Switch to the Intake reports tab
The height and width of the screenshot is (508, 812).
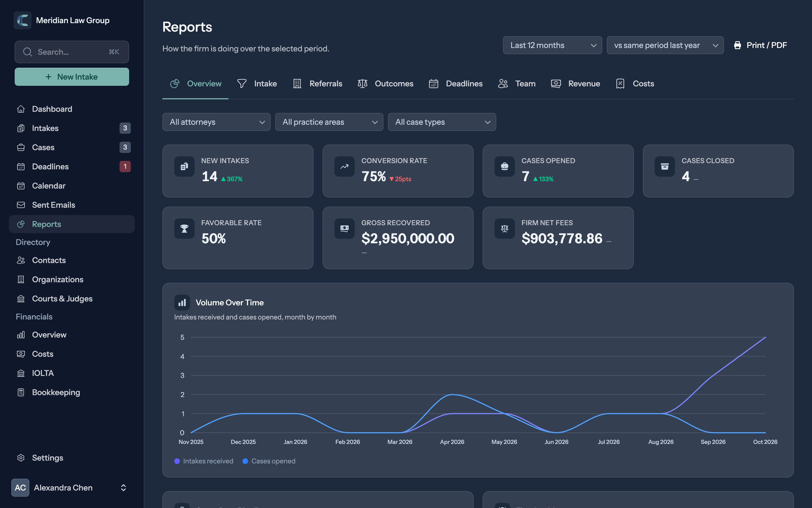[257, 84]
